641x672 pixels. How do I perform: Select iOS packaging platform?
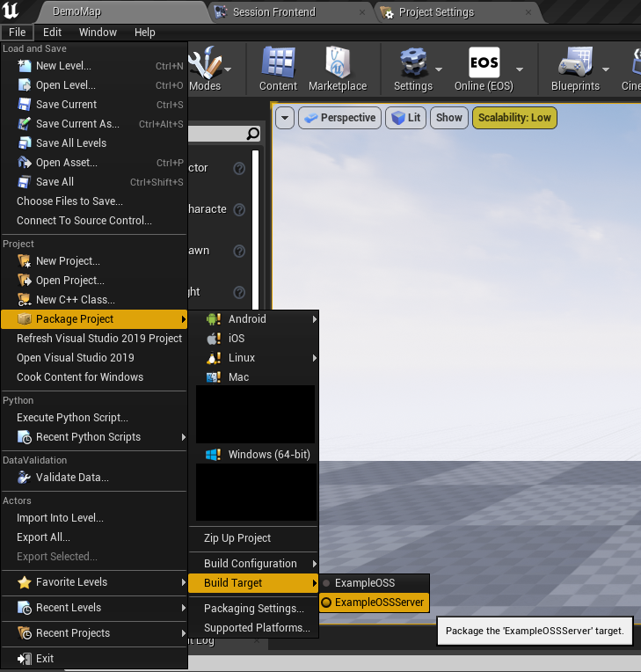click(x=253, y=339)
